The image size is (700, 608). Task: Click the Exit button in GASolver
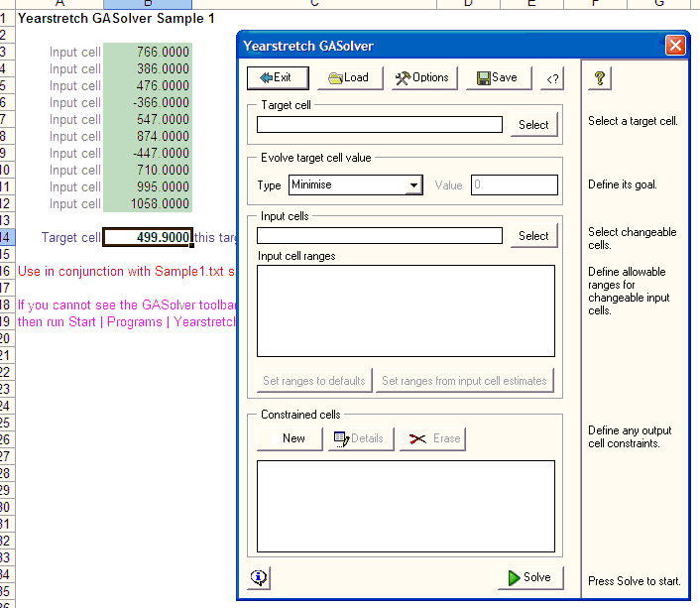[278, 78]
